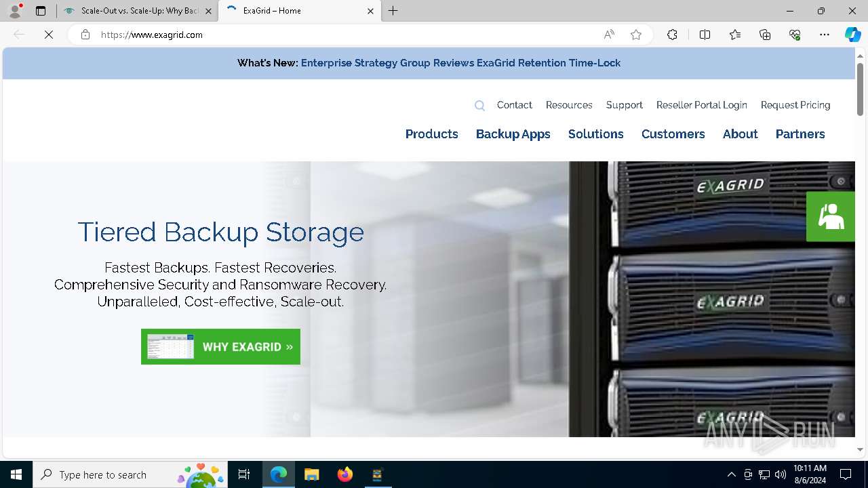
Task: Open the Contact link
Action: click(514, 105)
